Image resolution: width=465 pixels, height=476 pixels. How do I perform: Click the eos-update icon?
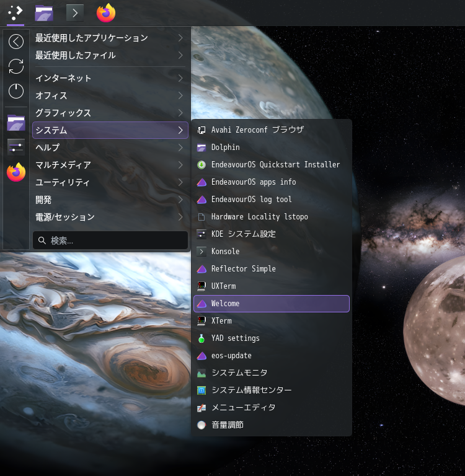201,356
